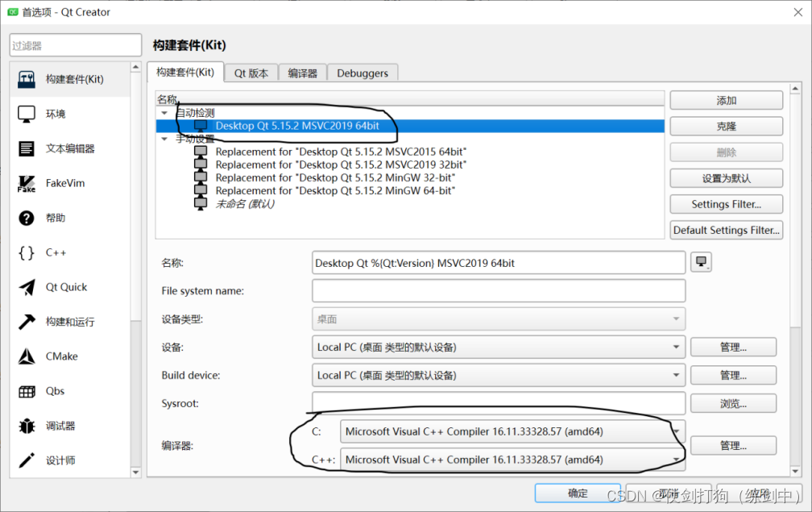Click the 设置为默认 button
This screenshot has height=512, width=812.
pos(726,178)
